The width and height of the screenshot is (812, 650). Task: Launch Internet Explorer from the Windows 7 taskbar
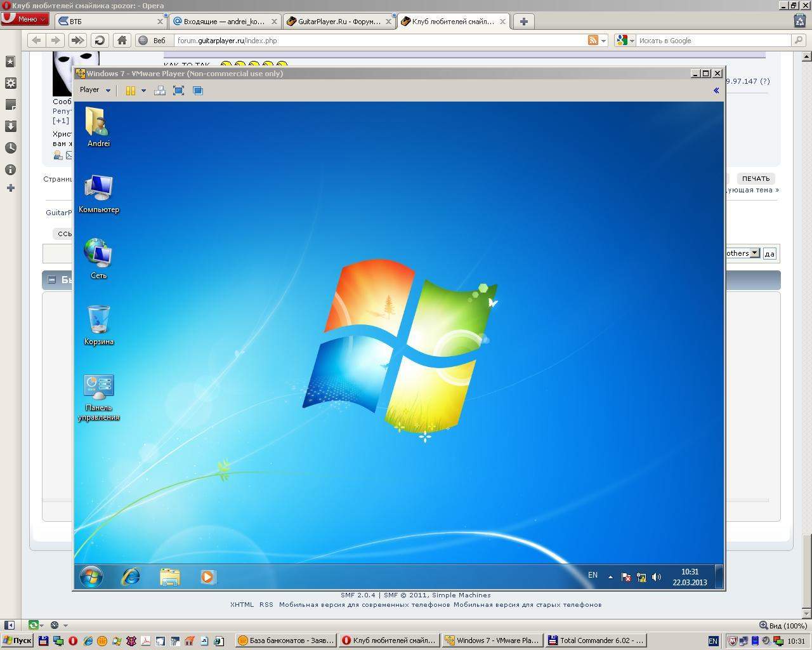pyautogui.click(x=131, y=576)
